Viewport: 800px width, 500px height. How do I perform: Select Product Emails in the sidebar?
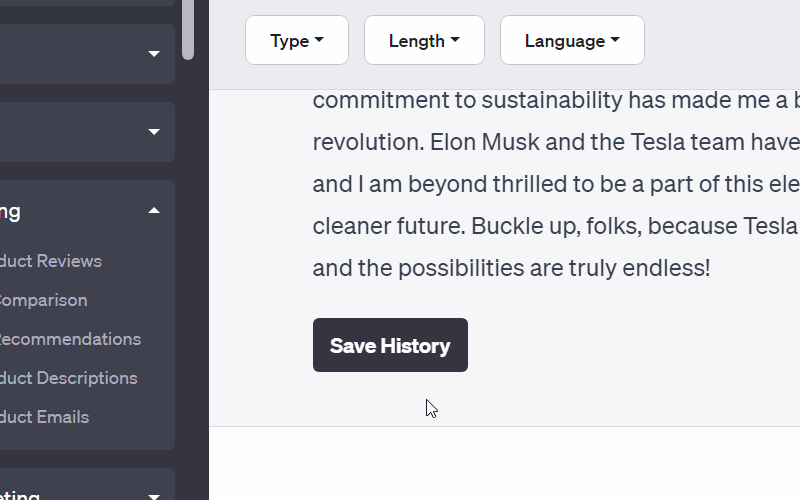pos(44,417)
